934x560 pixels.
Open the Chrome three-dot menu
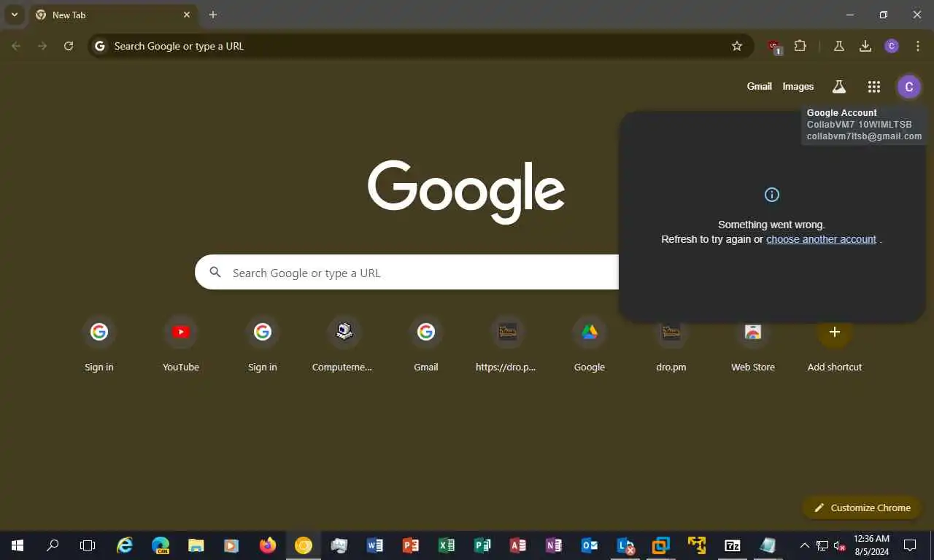point(918,46)
